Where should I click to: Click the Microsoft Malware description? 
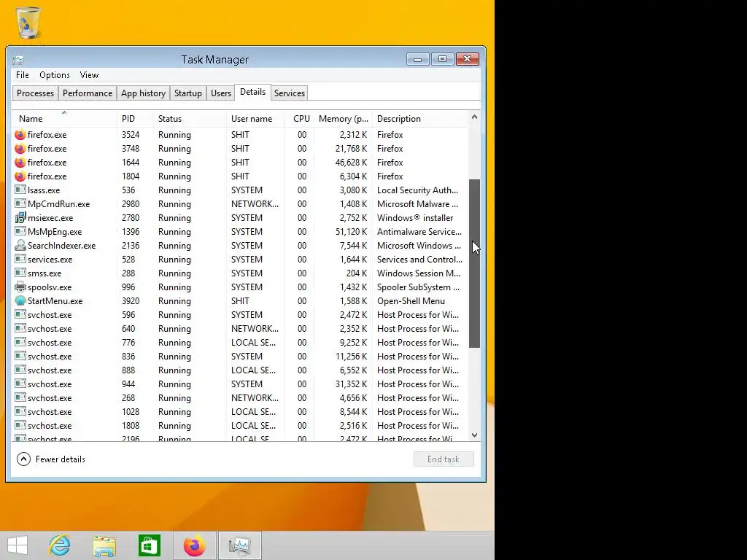tap(418, 204)
